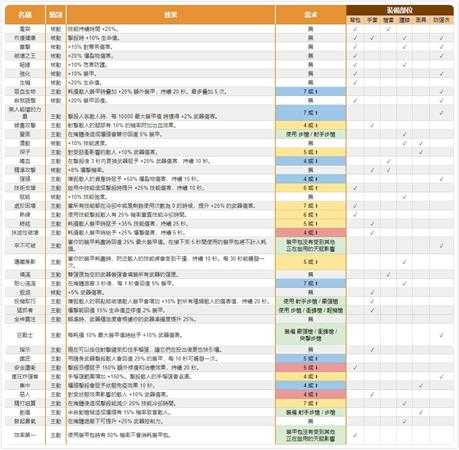Click the "集中" talent name

[x=25, y=385]
